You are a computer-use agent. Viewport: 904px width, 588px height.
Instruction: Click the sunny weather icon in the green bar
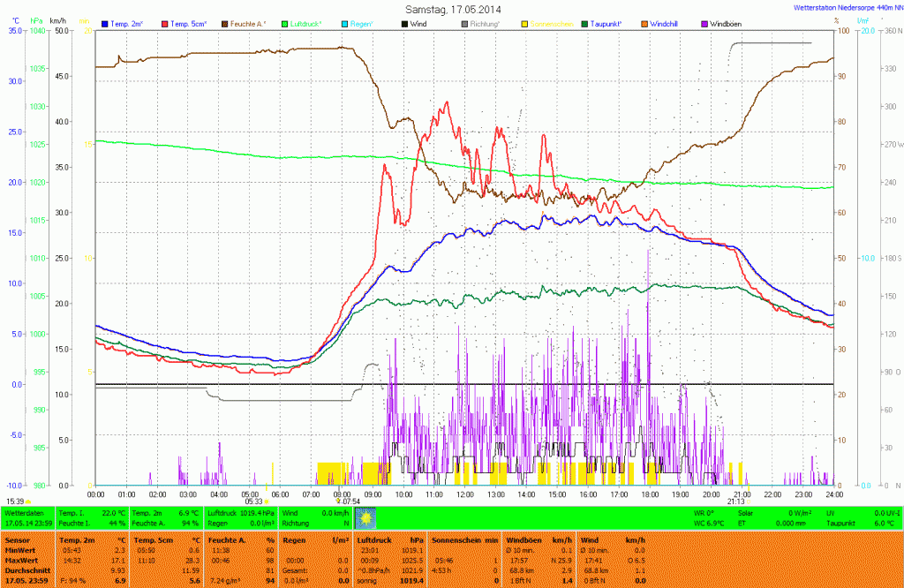click(x=367, y=517)
